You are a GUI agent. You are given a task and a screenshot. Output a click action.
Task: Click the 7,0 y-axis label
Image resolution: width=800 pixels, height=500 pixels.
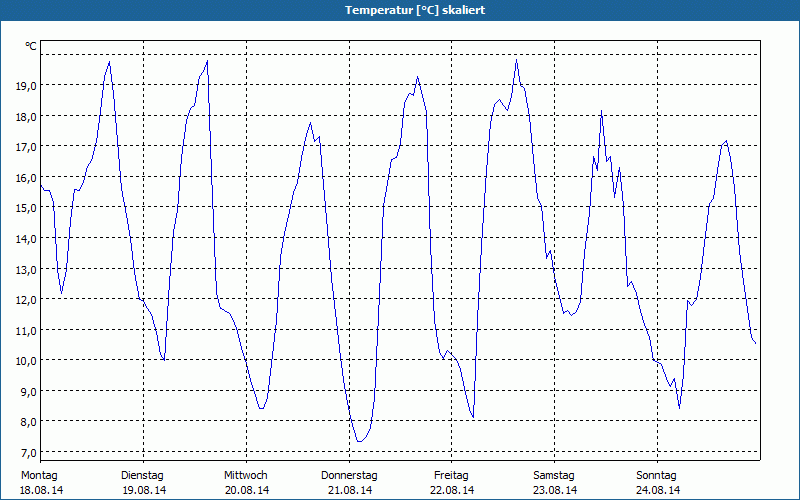coord(29,453)
